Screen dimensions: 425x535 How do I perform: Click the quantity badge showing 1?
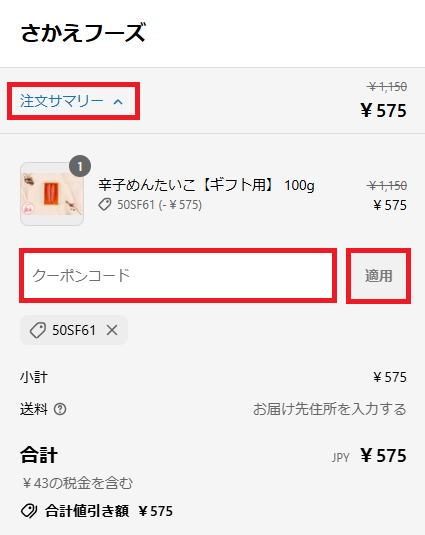80,166
